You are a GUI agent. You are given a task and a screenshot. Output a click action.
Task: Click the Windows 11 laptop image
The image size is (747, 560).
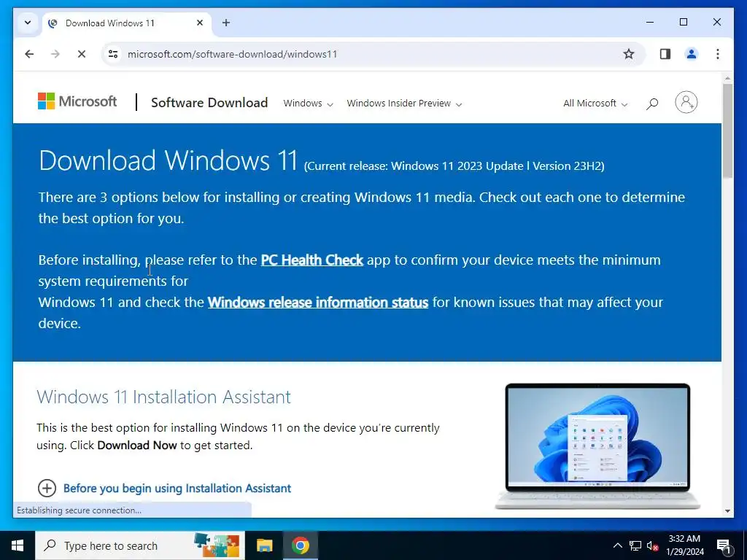pos(597,446)
